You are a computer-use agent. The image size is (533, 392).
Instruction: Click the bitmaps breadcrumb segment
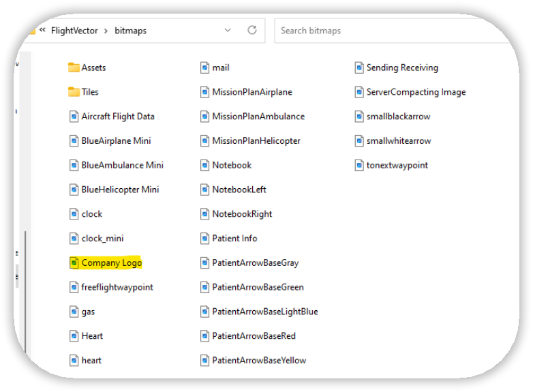pos(130,31)
